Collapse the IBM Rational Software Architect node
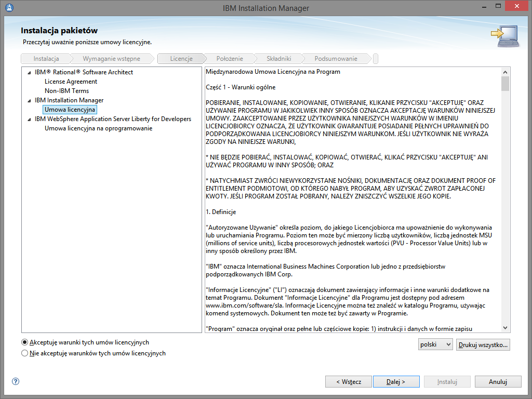The height and width of the screenshot is (399, 532). click(x=29, y=72)
